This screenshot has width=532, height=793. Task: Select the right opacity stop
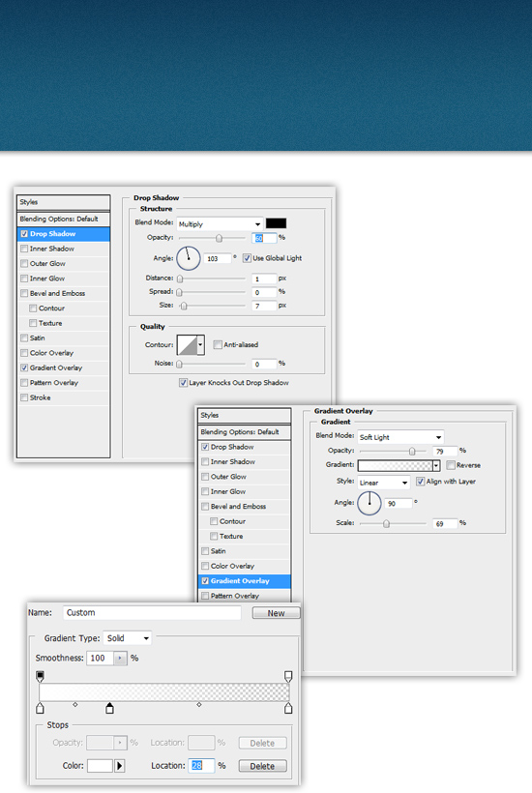(x=288, y=676)
